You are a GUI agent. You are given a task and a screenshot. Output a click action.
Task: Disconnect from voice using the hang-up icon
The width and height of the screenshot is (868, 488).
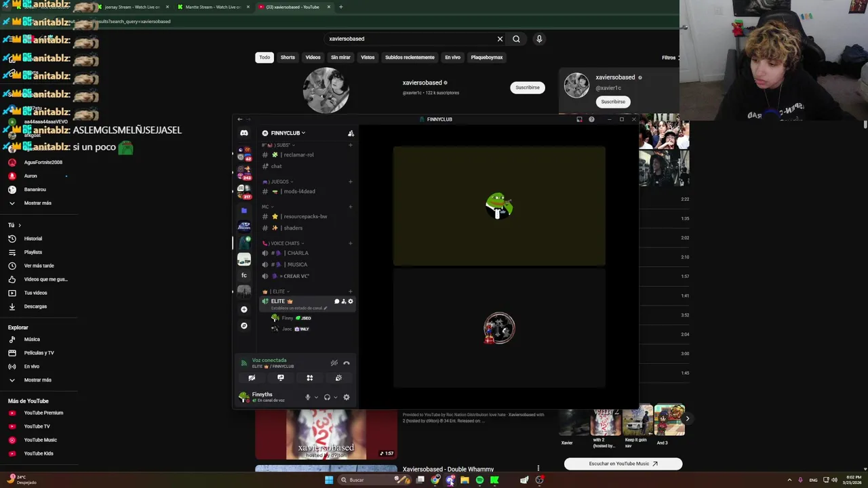point(347,363)
